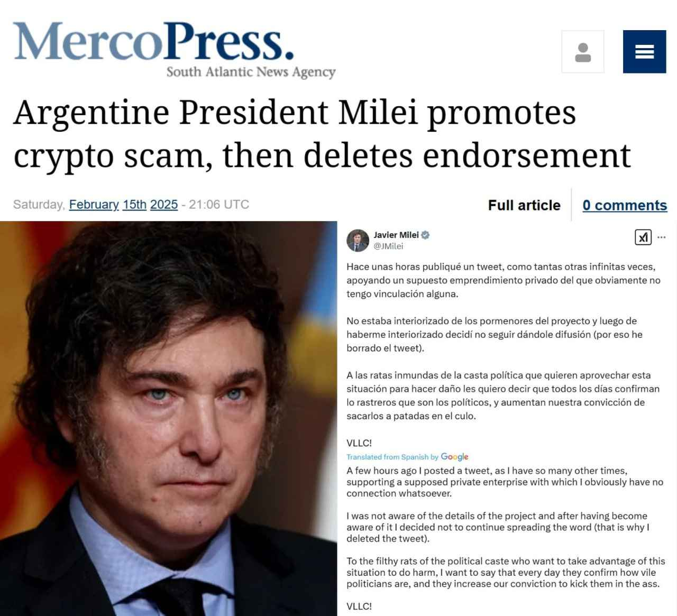Click the 2025 year link

point(164,205)
